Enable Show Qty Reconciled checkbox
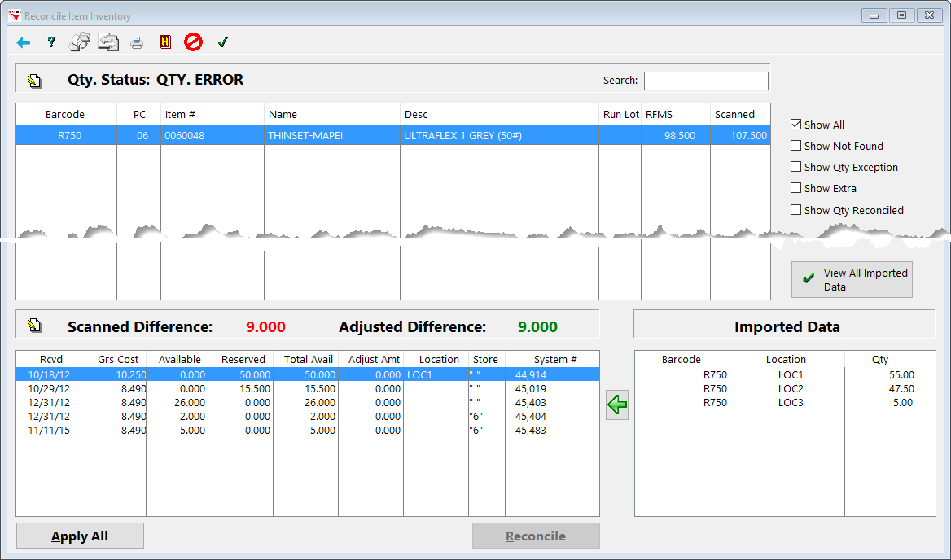The image size is (951, 560). [x=796, y=210]
